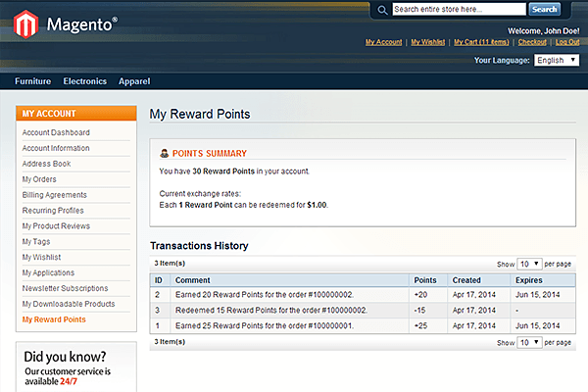Open My Tags in sidebar
588x392 pixels.
click(x=36, y=242)
